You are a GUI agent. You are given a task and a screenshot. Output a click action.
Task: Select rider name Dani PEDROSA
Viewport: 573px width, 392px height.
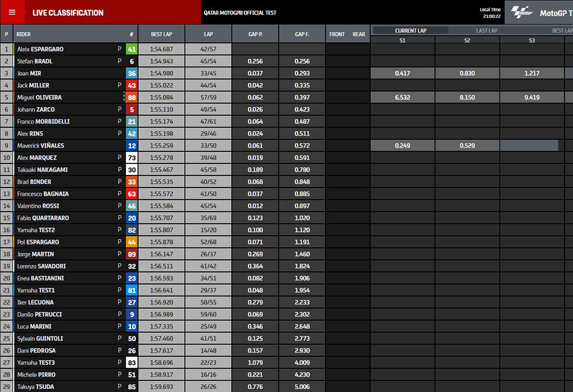[x=36, y=350]
